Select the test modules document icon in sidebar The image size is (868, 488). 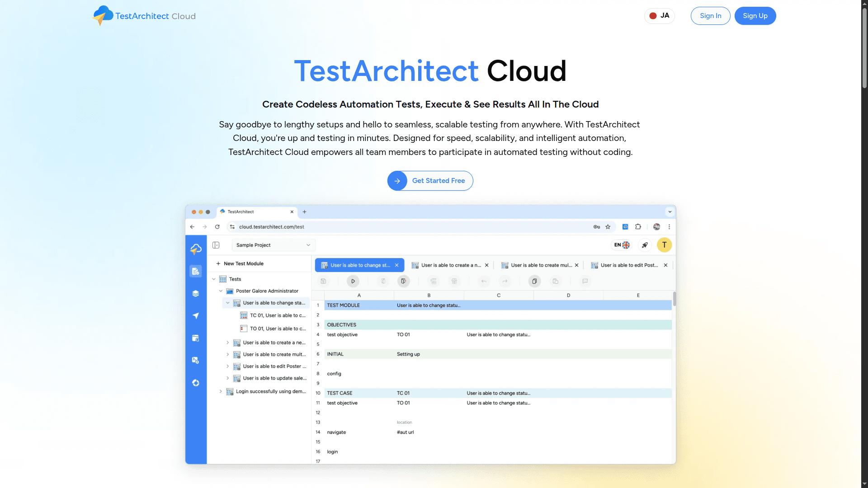196,271
